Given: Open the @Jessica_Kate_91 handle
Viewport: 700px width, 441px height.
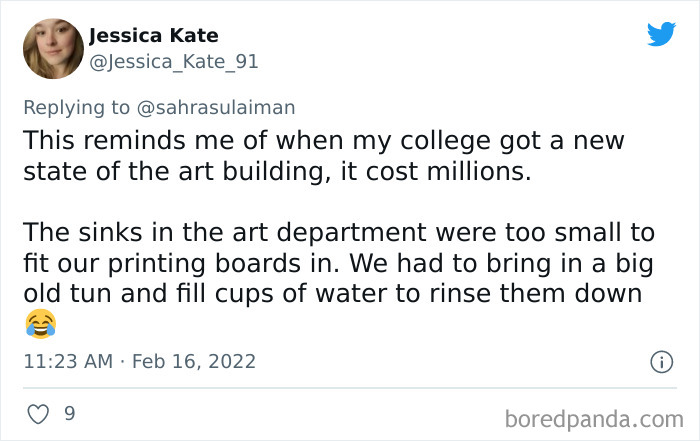Looking at the screenshot, I should [x=174, y=62].
